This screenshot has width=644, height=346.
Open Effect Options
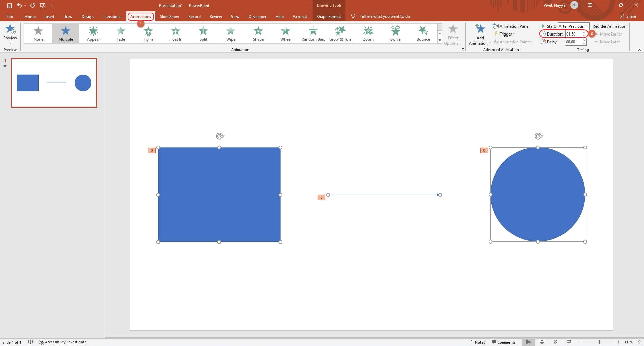(453, 35)
